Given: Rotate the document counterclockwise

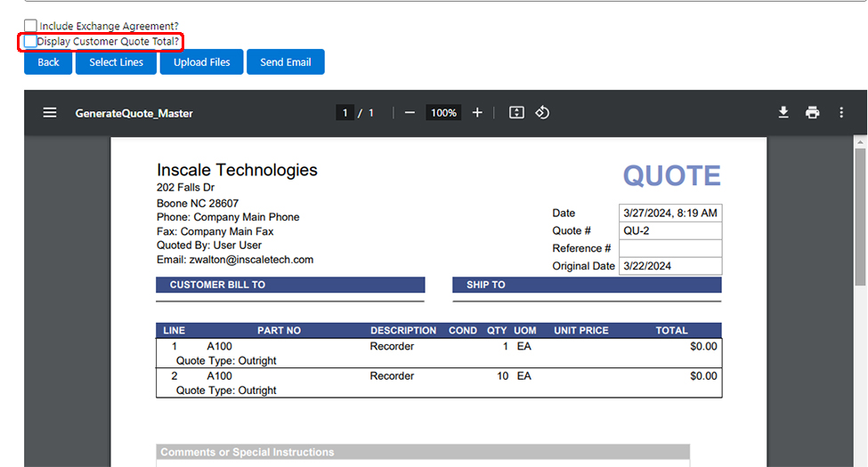Looking at the screenshot, I should click(x=542, y=113).
